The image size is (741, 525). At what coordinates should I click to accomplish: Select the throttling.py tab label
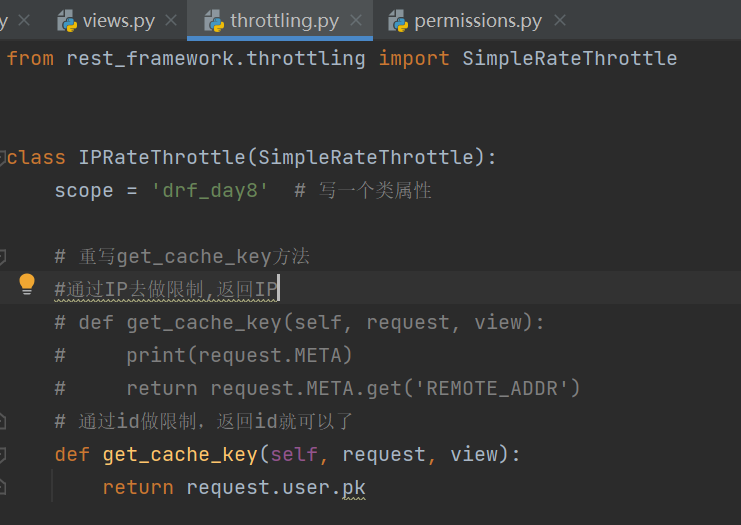284,20
